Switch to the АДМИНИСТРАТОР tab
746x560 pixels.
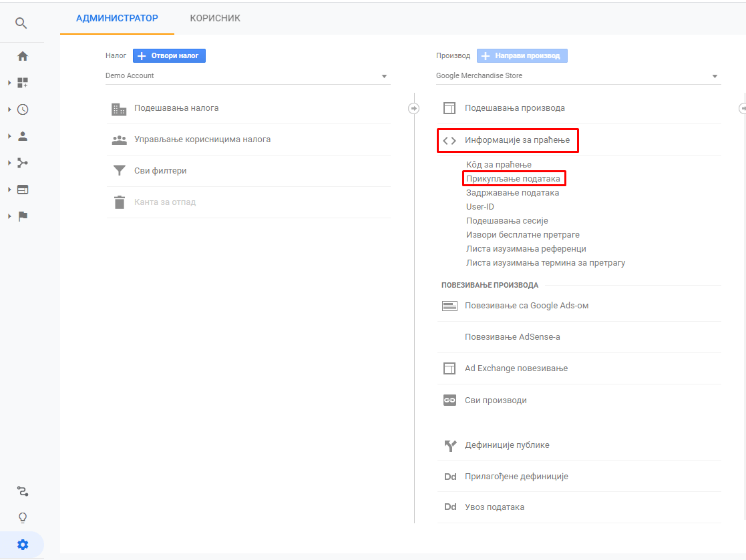click(x=117, y=18)
